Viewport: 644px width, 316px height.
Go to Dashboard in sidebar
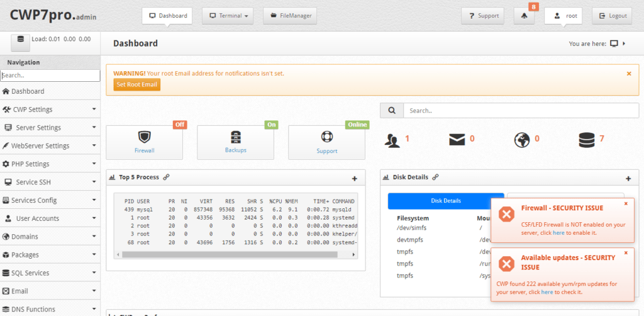point(50,91)
